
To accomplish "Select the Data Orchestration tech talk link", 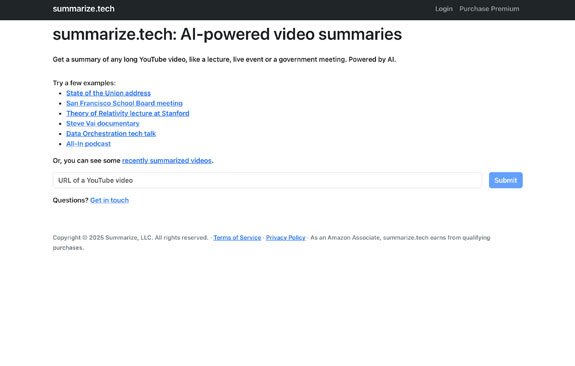I will 111,133.
